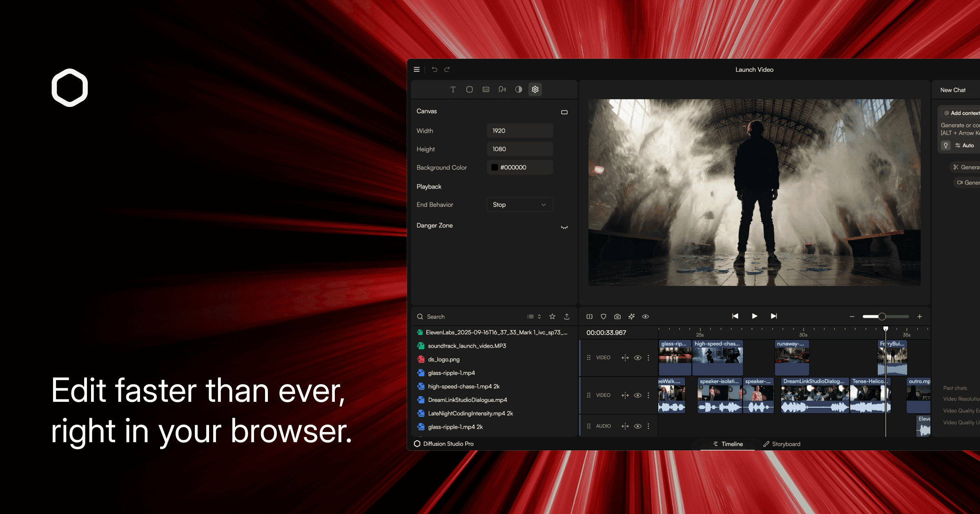Expand the Danger Zone section

[564, 227]
